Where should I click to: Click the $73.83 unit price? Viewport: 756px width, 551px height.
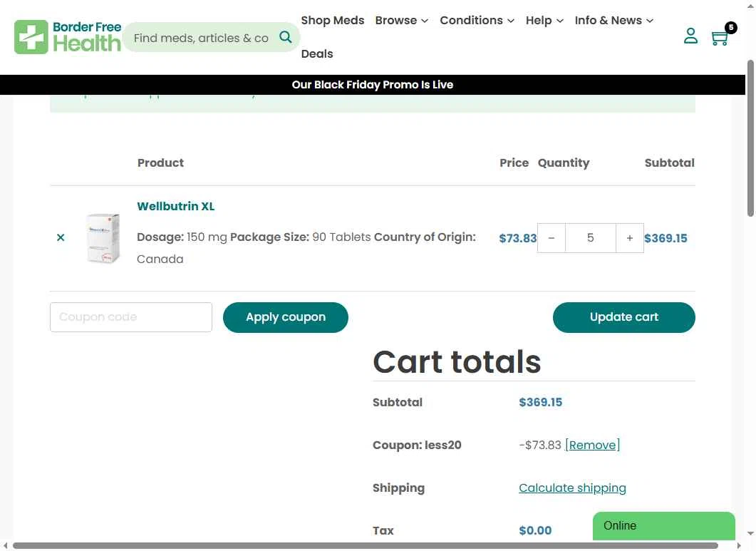click(518, 238)
